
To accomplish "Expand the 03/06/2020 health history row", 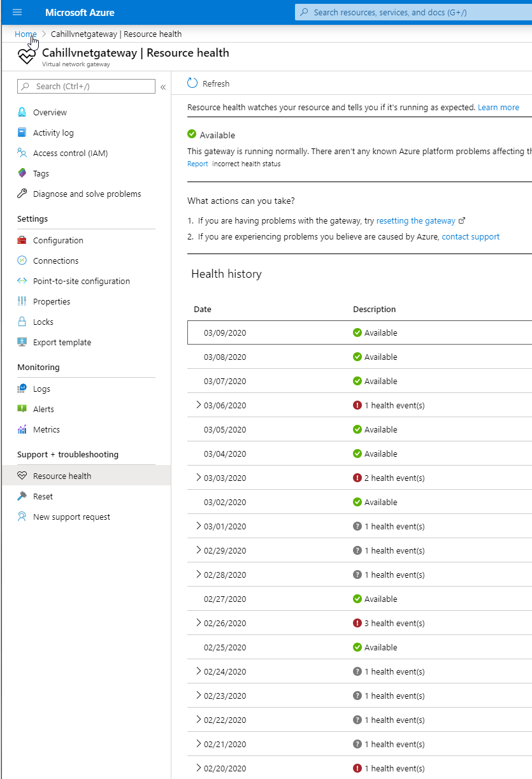I will click(x=198, y=404).
